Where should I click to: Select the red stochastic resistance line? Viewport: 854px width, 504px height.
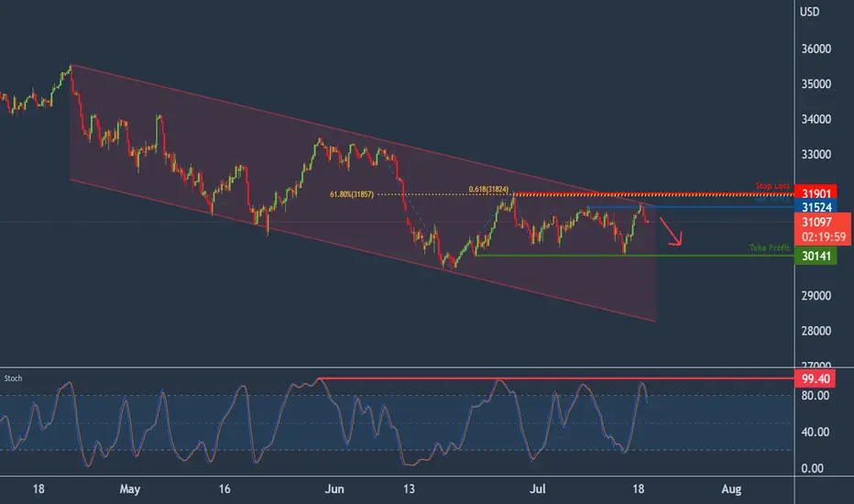555,378
